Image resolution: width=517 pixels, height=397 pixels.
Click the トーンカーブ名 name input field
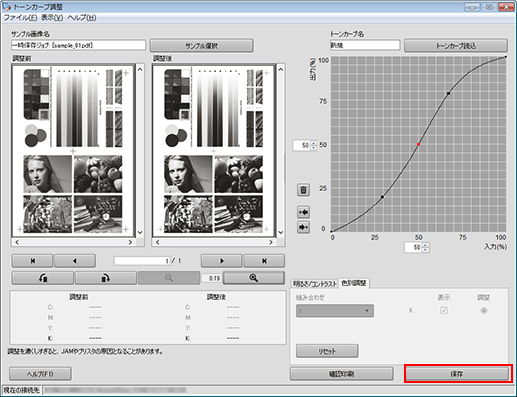click(x=365, y=45)
